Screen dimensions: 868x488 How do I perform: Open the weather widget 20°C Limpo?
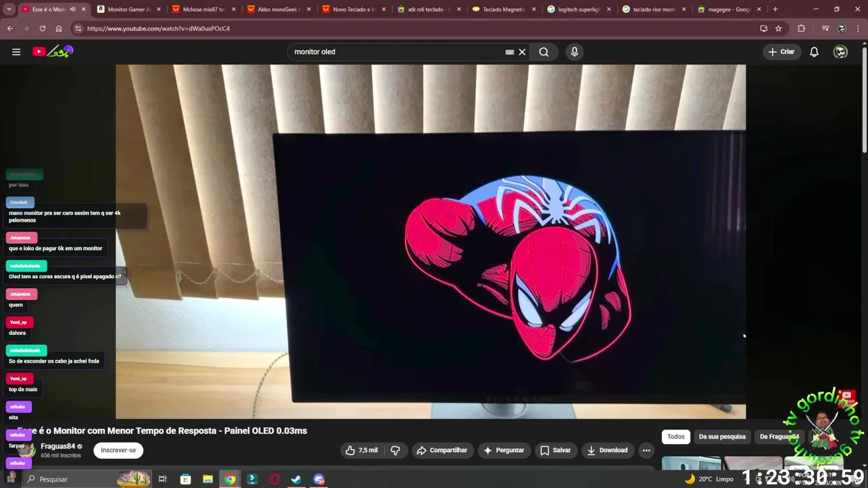[709, 479]
